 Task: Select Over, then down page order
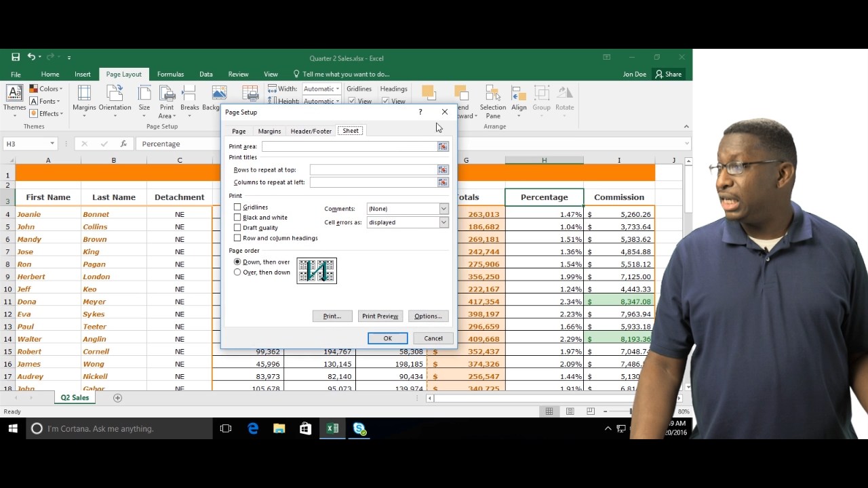pyautogui.click(x=237, y=272)
